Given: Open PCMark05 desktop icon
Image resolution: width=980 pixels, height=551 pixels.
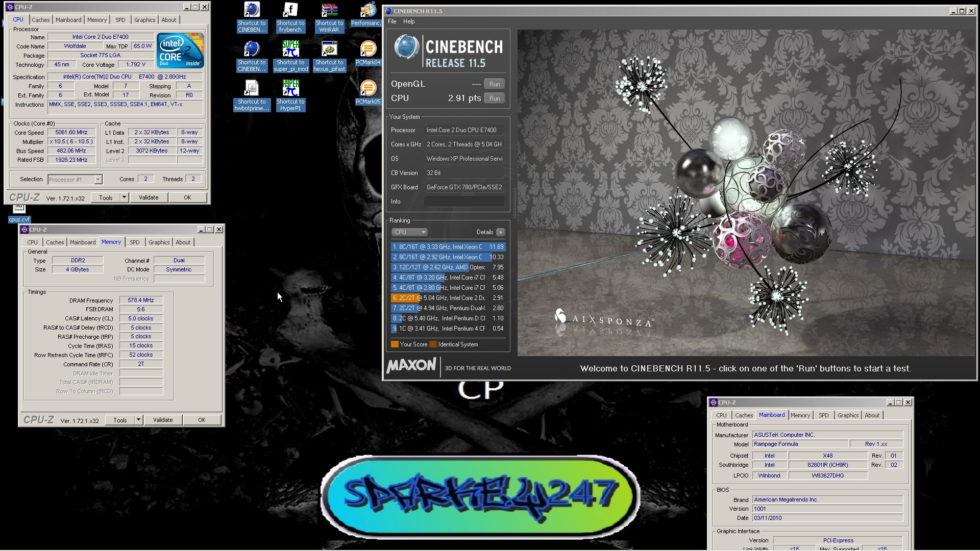Looking at the screenshot, I should pos(368,92).
